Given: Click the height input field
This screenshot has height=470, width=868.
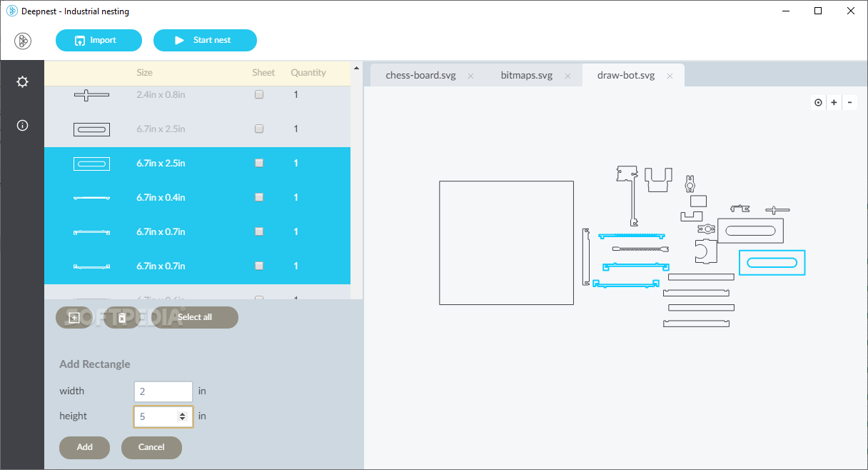Looking at the screenshot, I should [163, 416].
